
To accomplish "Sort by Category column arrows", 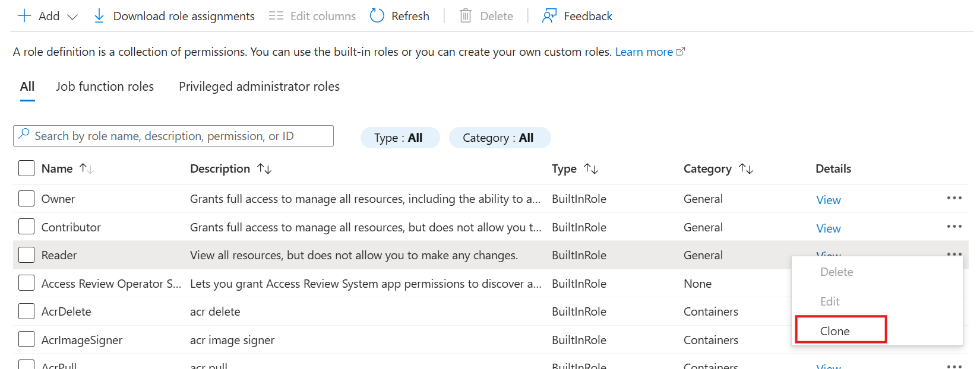I will coord(746,169).
